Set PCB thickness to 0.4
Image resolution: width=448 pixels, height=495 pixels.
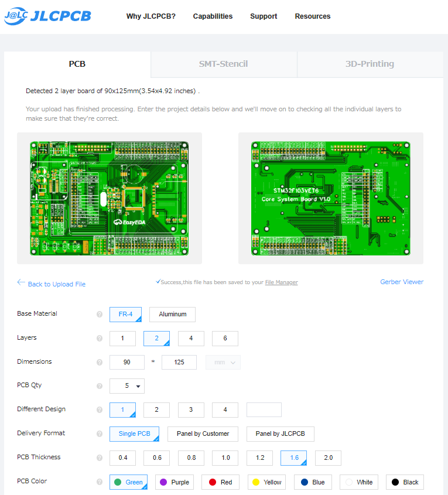(123, 458)
